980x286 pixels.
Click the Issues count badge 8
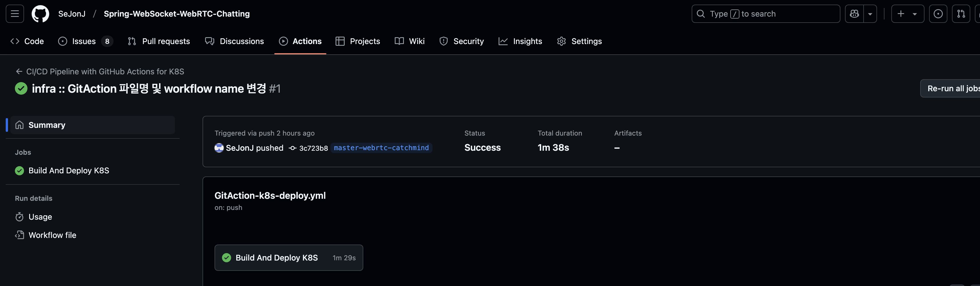[107, 41]
